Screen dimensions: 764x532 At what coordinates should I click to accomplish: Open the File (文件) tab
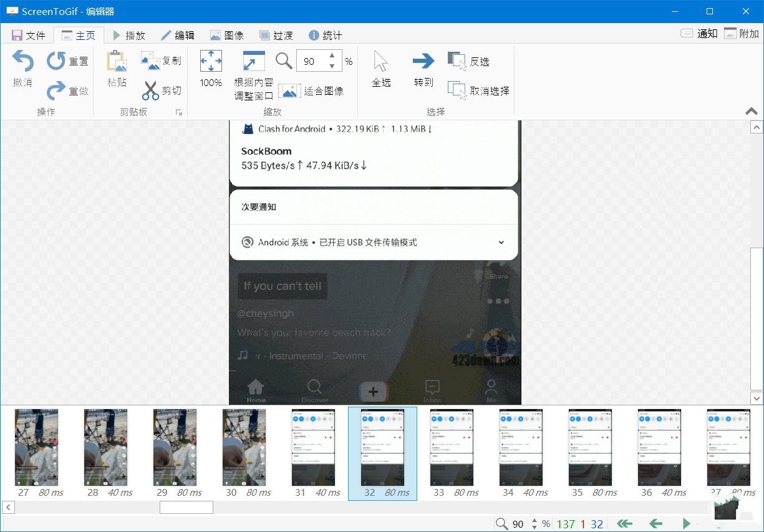coord(29,36)
